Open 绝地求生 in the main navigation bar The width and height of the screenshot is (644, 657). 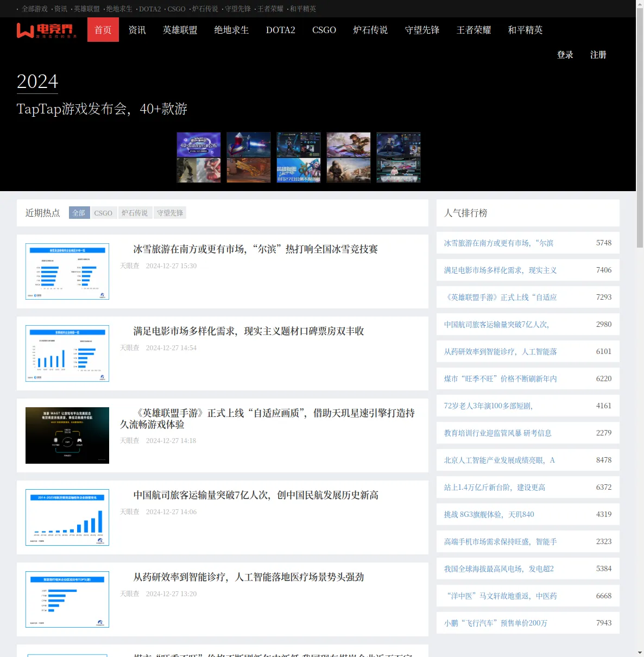pyautogui.click(x=232, y=30)
